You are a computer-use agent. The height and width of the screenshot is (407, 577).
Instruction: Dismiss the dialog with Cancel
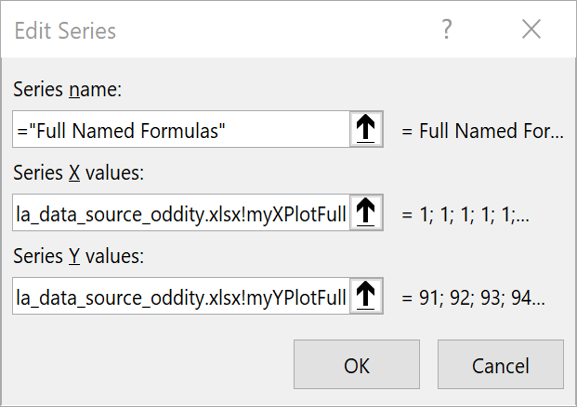tap(500, 364)
